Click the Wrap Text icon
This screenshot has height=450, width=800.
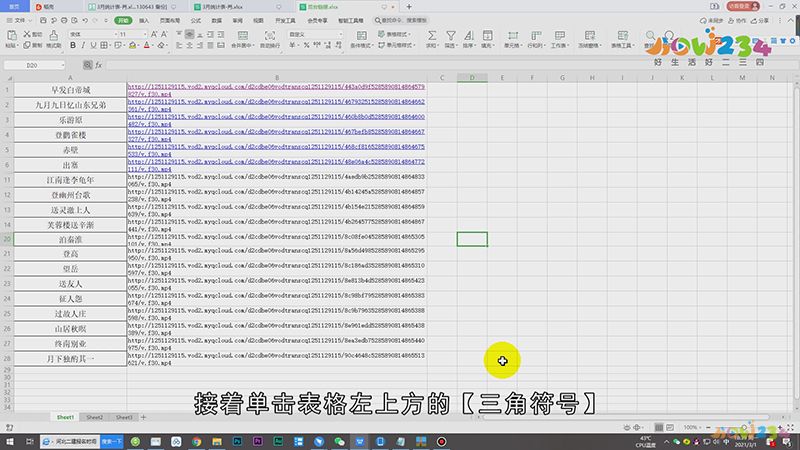(x=270, y=36)
